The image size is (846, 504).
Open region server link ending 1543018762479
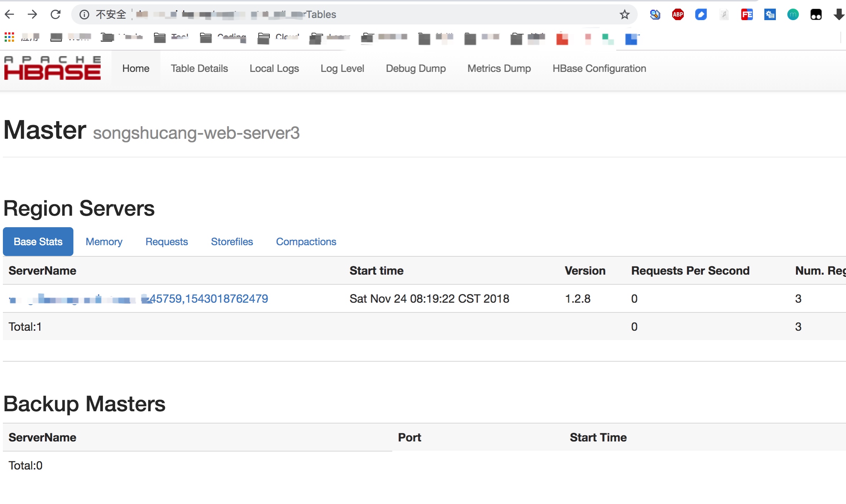(209, 299)
